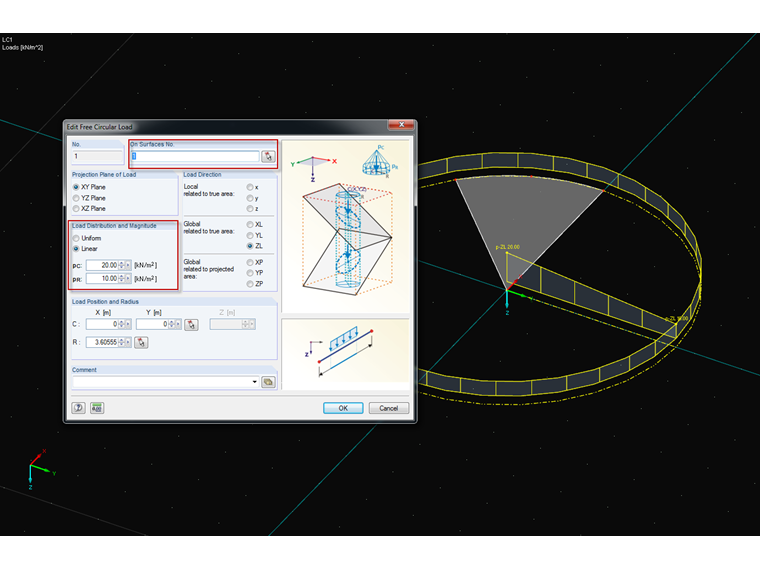Select local x load direction
The image size is (760, 570).
point(250,187)
